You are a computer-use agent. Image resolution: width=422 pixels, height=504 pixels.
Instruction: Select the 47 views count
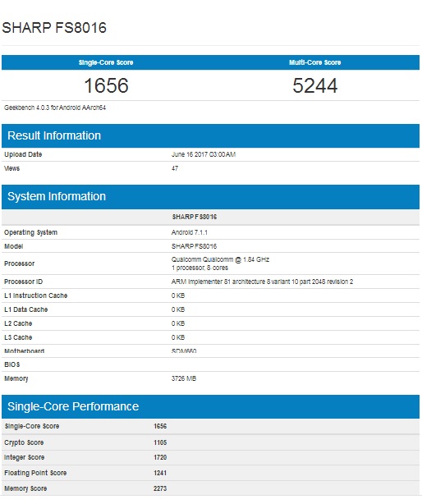tap(175, 168)
